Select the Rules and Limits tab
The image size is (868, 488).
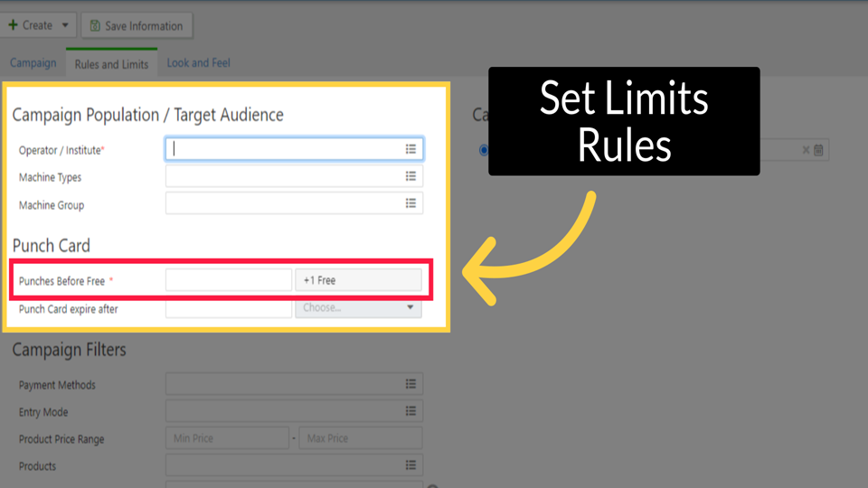coord(111,64)
